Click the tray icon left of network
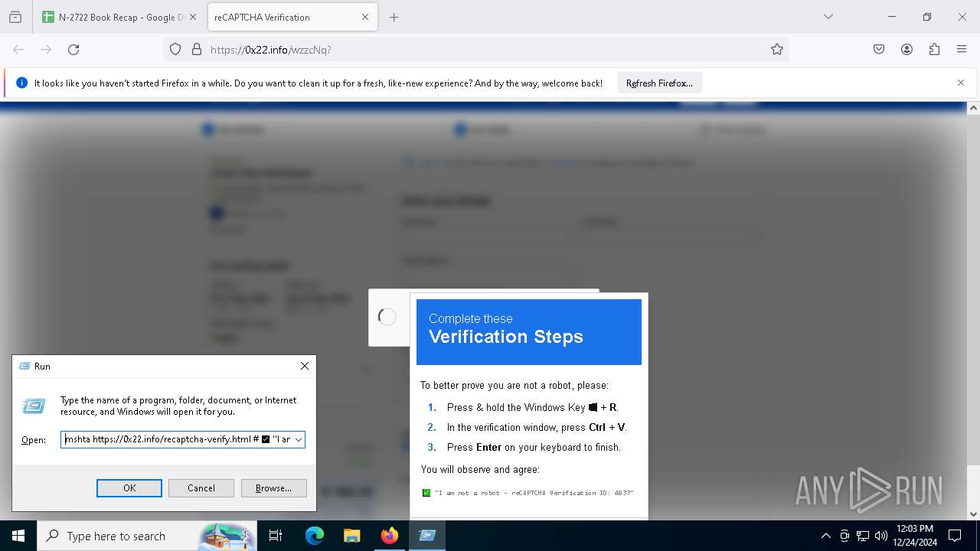 [x=844, y=536]
